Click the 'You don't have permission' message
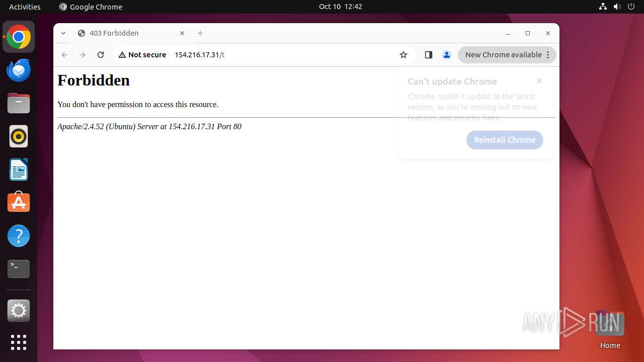The width and height of the screenshot is (644, 362). click(138, 105)
